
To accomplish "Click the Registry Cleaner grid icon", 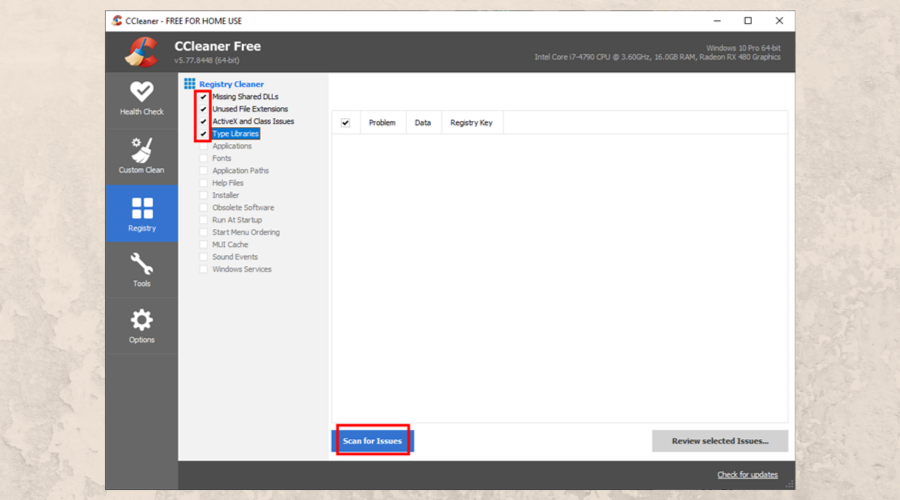I will click(190, 84).
